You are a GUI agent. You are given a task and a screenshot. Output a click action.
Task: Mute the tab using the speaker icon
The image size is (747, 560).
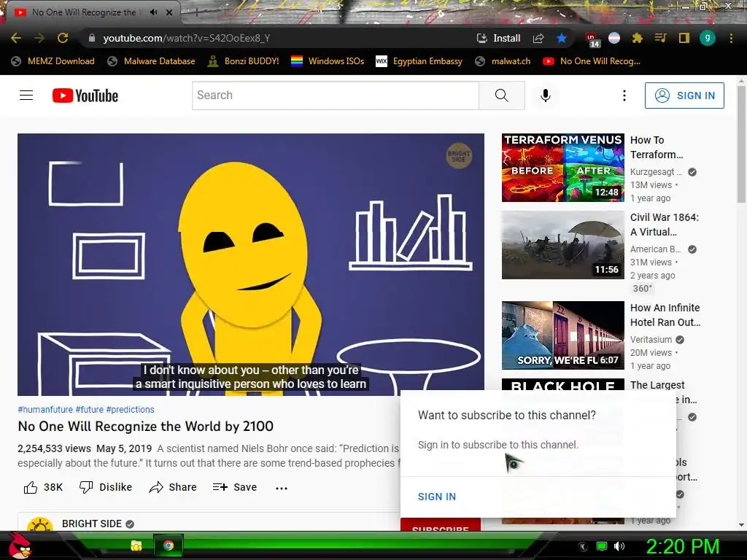point(153,12)
